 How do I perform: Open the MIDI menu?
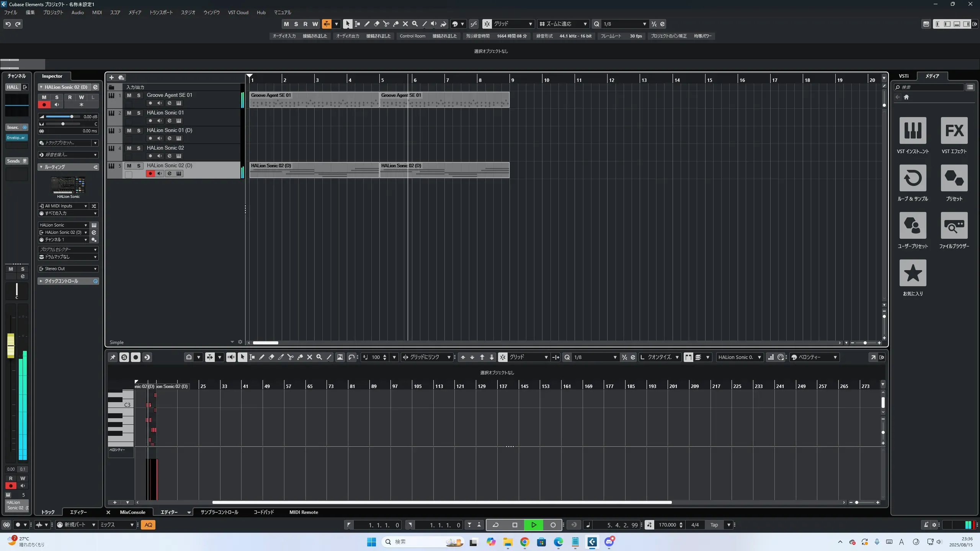pos(97,13)
